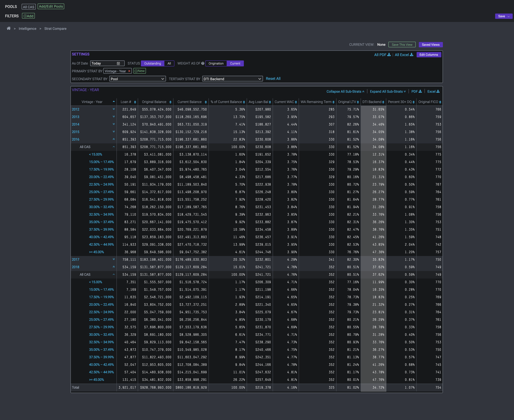Screen dimensions: 514x420
Task: Remove the Vintage - Year primary strat
Action: [129, 71]
